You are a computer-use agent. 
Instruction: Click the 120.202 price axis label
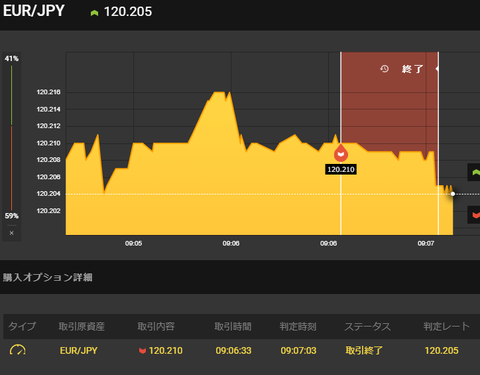[49, 211]
